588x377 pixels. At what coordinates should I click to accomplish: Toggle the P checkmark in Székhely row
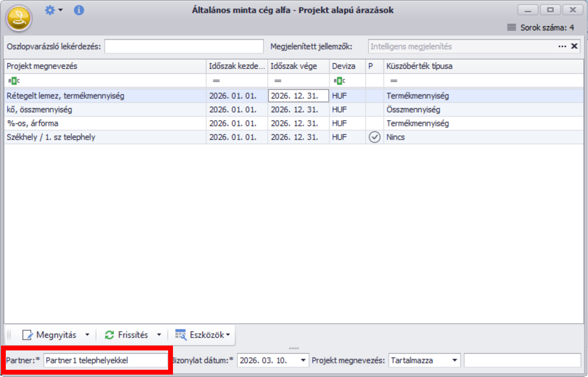pos(374,137)
